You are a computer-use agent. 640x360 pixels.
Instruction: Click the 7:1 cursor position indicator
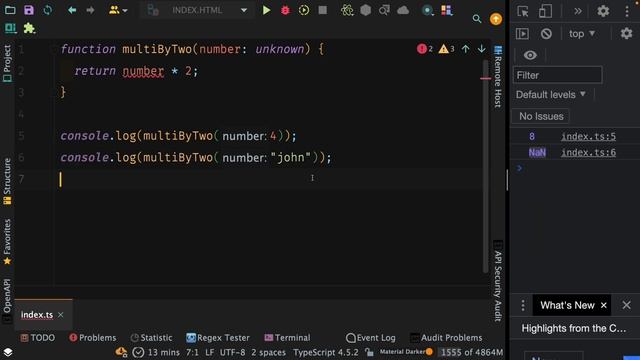click(x=192, y=352)
